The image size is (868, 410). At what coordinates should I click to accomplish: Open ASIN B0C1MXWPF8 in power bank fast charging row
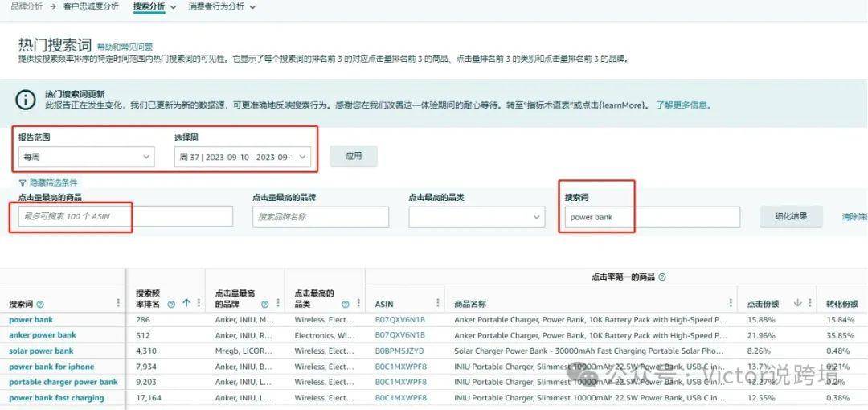[401, 398]
